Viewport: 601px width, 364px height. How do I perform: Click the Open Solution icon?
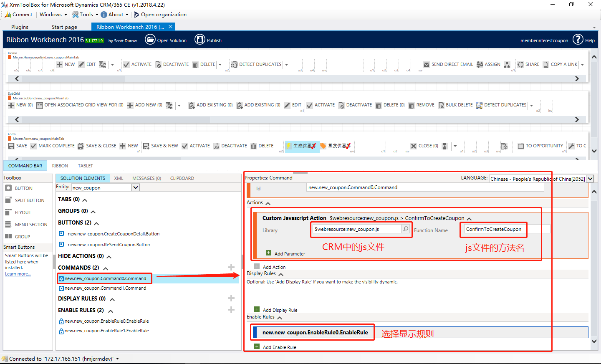(x=150, y=40)
